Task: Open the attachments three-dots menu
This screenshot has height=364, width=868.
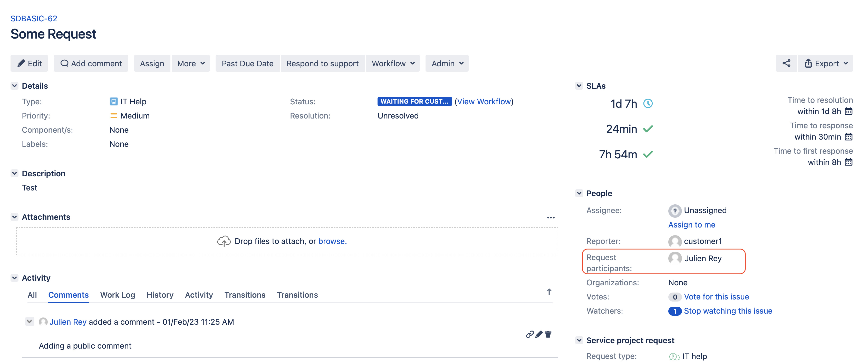Action: coord(551,217)
